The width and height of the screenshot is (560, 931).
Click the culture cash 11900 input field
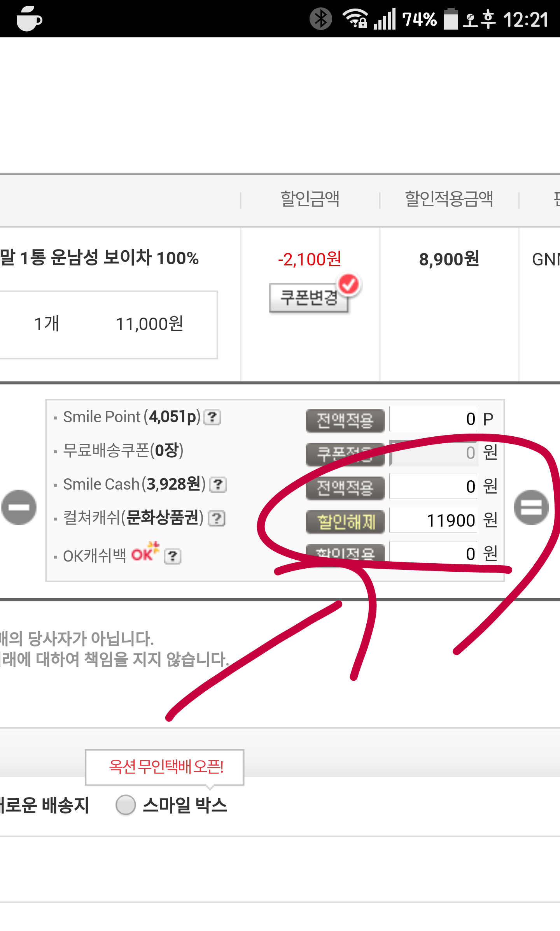[433, 520]
